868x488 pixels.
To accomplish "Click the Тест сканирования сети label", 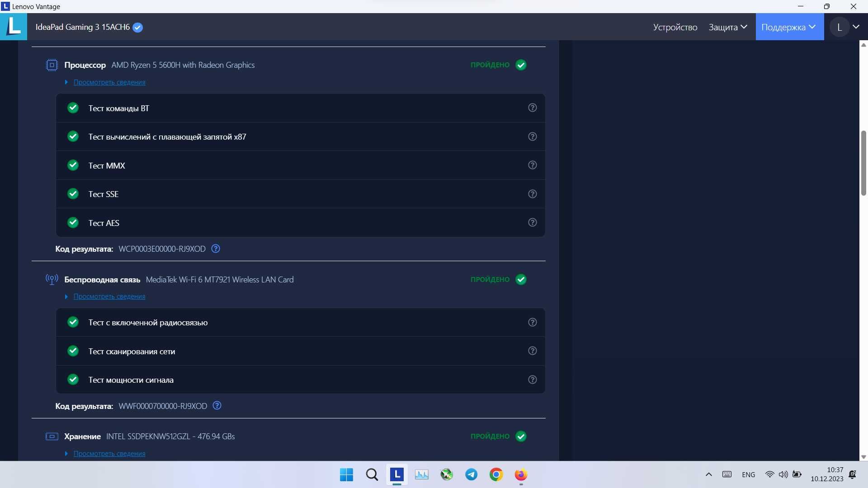I will click(132, 352).
